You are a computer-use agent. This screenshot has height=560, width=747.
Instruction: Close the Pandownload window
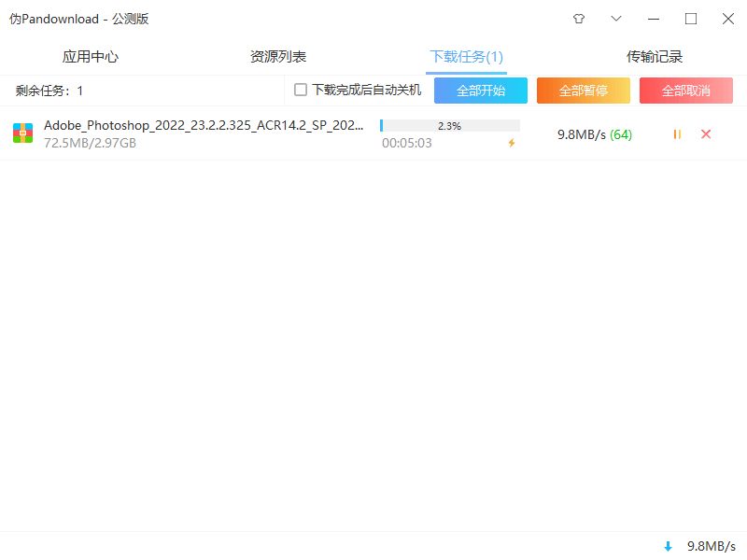click(728, 19)
